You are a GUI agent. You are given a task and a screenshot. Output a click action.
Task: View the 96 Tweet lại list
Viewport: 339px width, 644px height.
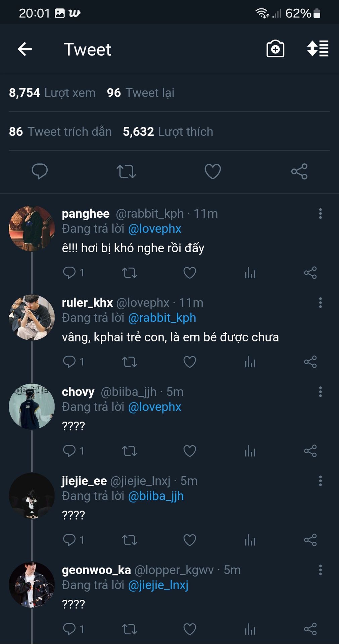[x=141, y=93]
